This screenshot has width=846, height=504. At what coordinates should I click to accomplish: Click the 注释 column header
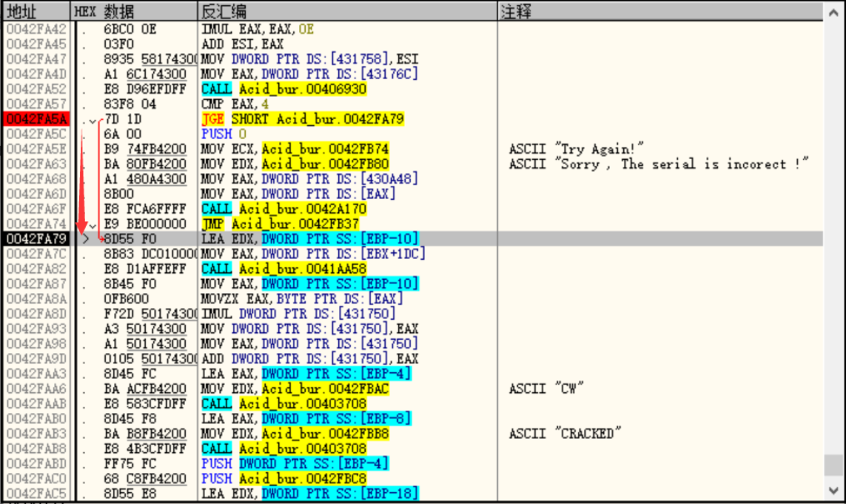[660, 11]
